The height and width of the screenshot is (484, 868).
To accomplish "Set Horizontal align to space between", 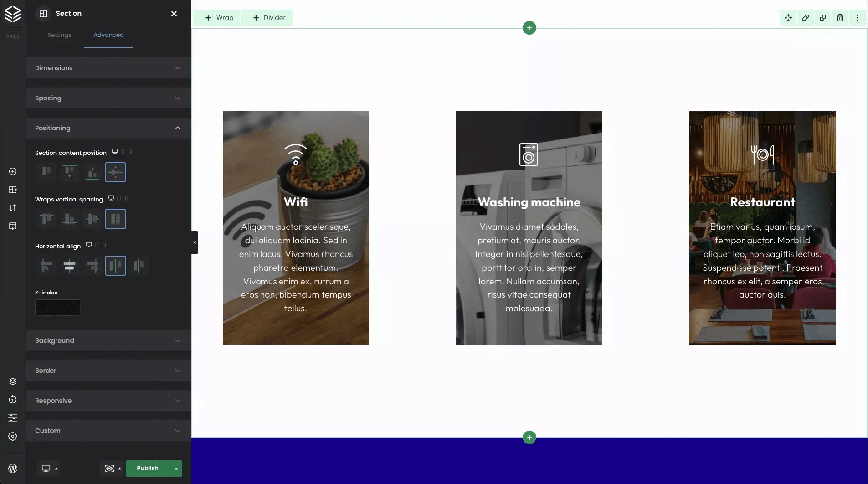I will pyautogui.click(x=115, y=266).
